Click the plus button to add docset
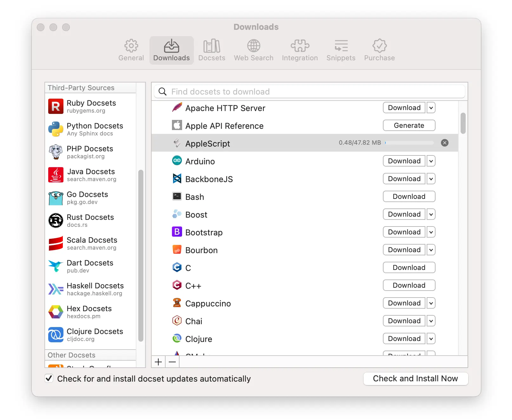 (x=158, y=362)
